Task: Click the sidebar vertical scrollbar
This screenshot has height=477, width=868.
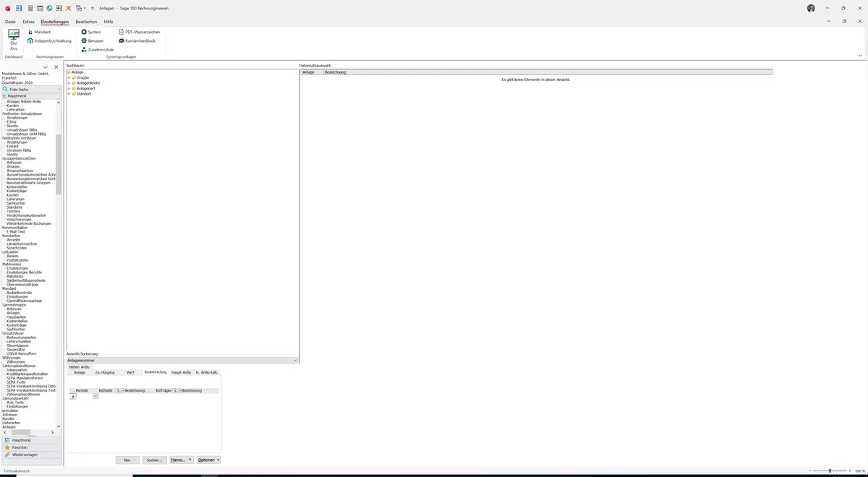Action: pos(59,165)
